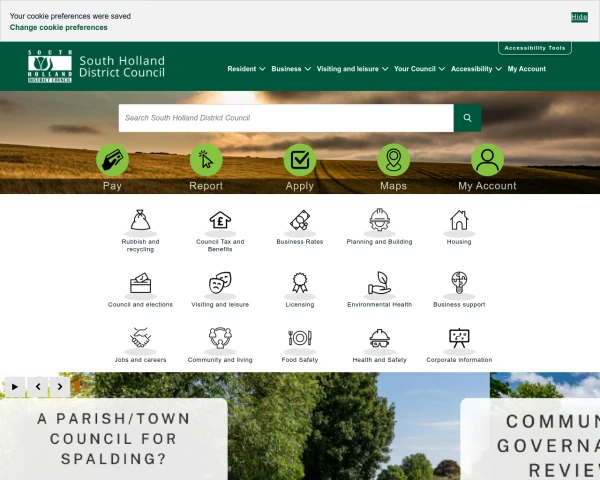Click the 'Corporate information' label
The height and width of the screenshot is (480, 600).
click(x=459, y=360)
